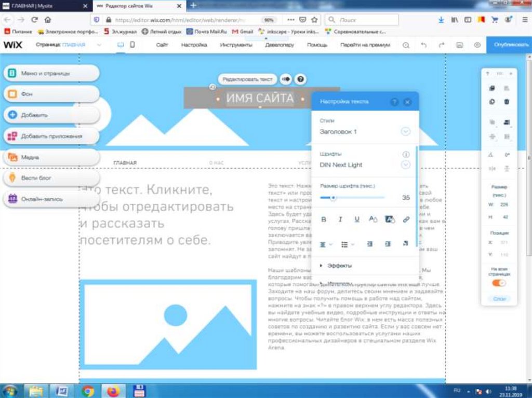Click the width W value field

[504, 204]
